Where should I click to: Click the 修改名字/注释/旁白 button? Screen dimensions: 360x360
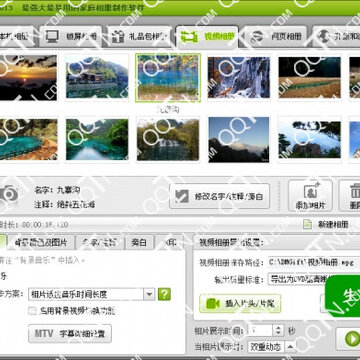click(219, 196)
